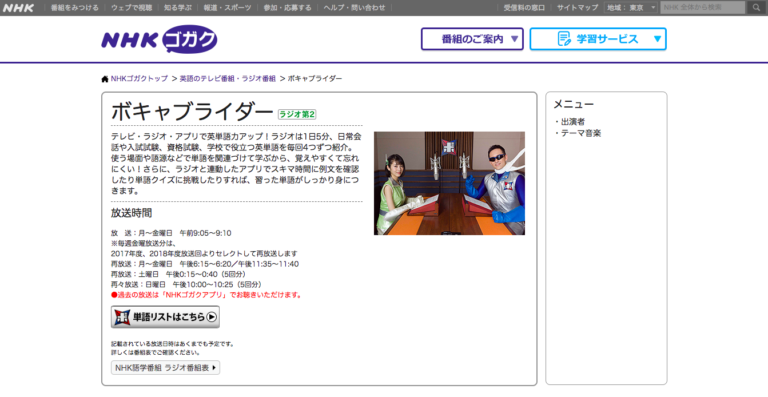Click the 英語のテレビ番組・ラジオ番組 breadcrumb link
This screenshot has width=768, height=397.
[228, 79]
